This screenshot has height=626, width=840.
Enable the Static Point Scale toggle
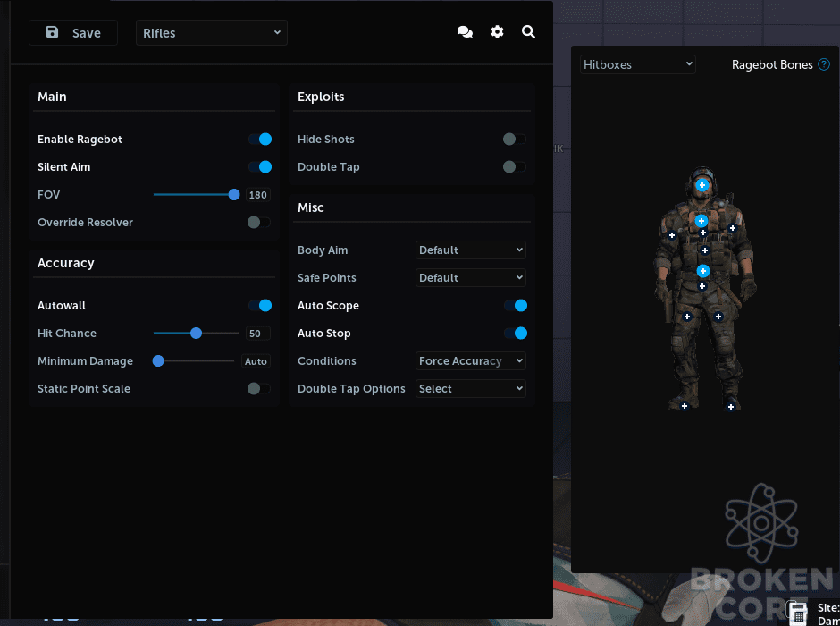259,389
